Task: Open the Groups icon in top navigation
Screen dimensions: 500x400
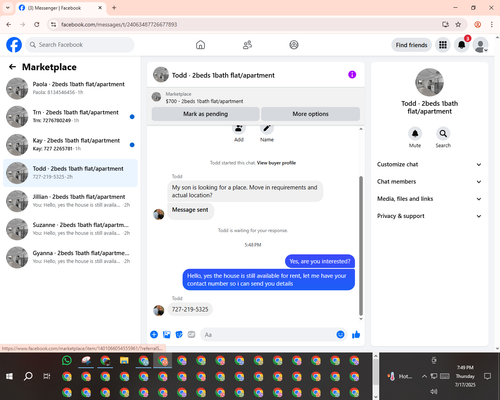Action: click(x=294, y=45)
